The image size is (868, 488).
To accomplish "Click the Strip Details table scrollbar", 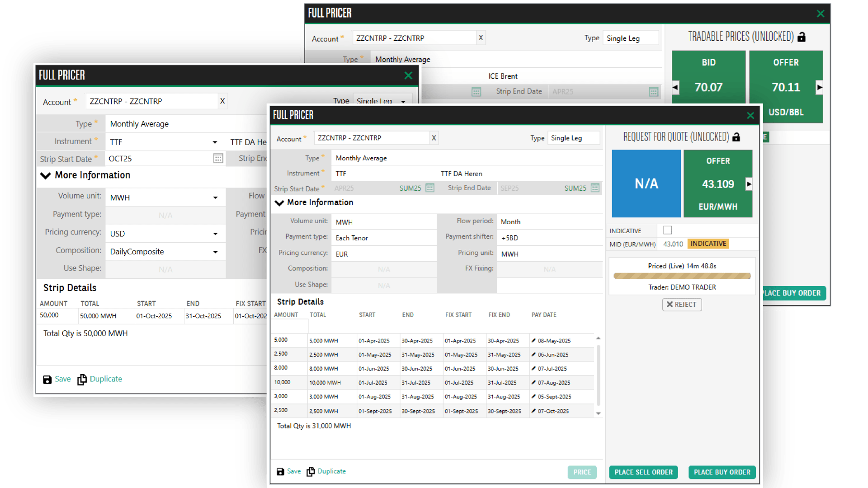I will 599,375.
